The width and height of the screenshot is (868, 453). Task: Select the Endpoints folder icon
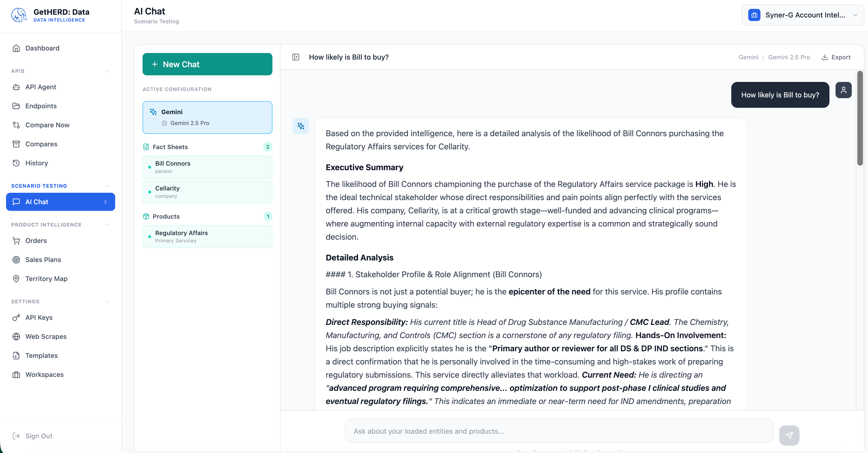click(x=16, y=106)
